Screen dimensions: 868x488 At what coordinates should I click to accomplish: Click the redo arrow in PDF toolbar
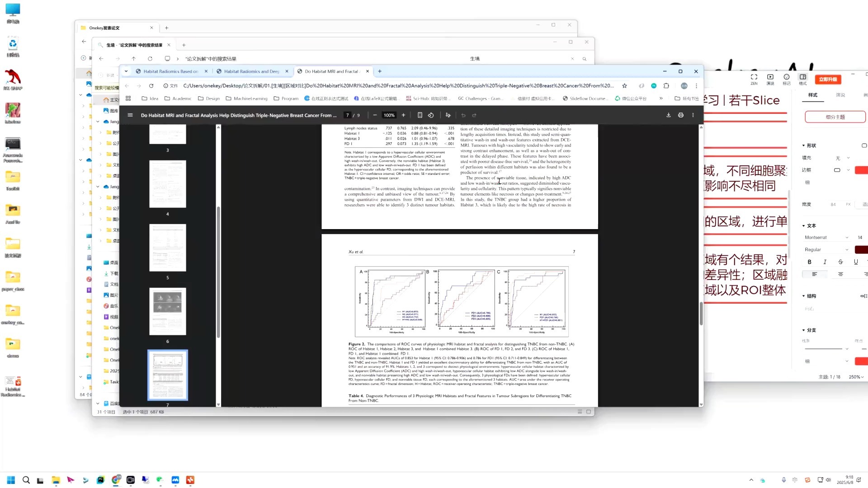pos(474,115)
